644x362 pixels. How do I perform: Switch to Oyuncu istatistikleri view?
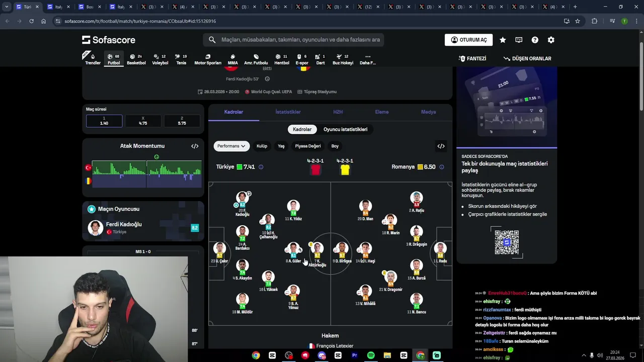(x=345, y=129)
